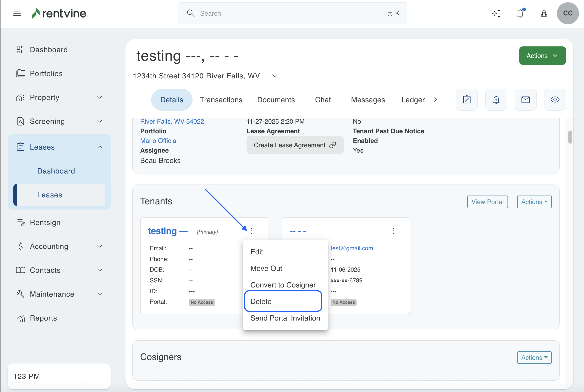Toggle the eye visibility icon
584x392 pixels.
click(x=555, y=99)
